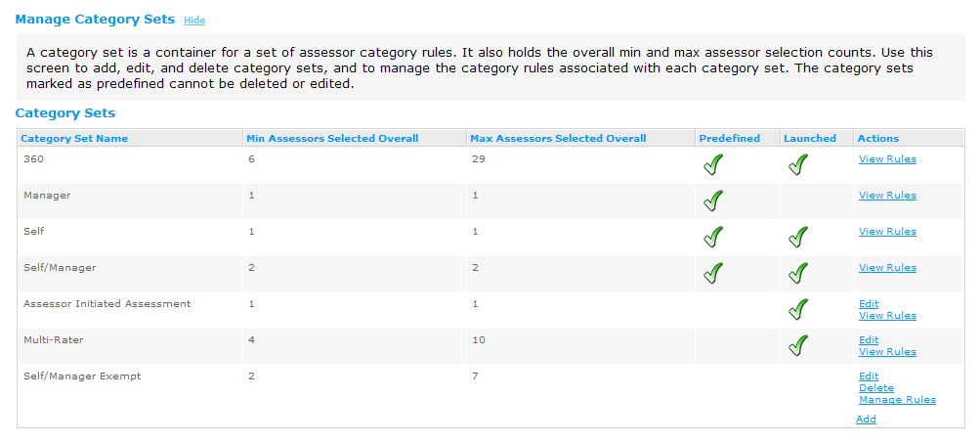Edit the Assessor Initiated Assessment set
This screenshot has height=443, width=980.
pyautogui.click(x=869, y=303)
